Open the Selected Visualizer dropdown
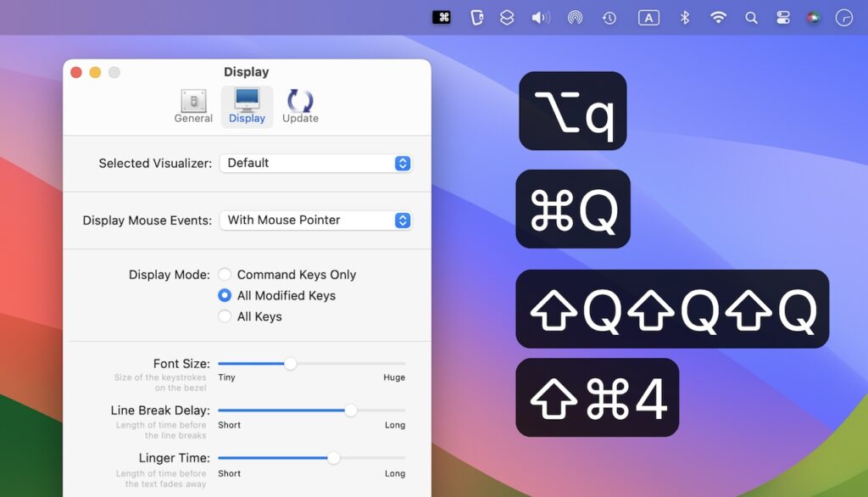 pyautogui.click(x=315, y=163)
